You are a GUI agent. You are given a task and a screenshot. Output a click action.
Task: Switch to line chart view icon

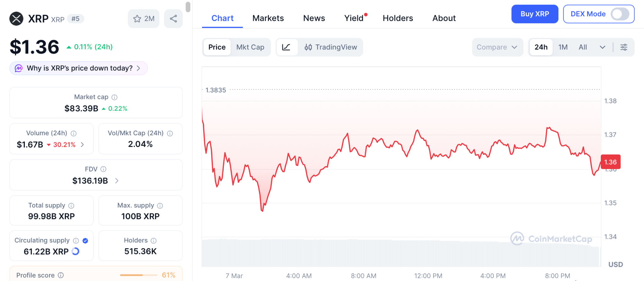286,47
